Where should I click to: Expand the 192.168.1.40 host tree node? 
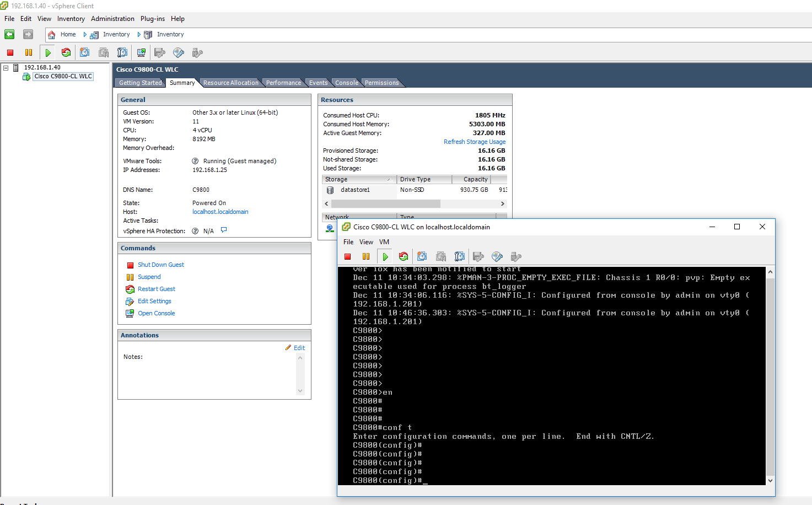click(6, 67)
